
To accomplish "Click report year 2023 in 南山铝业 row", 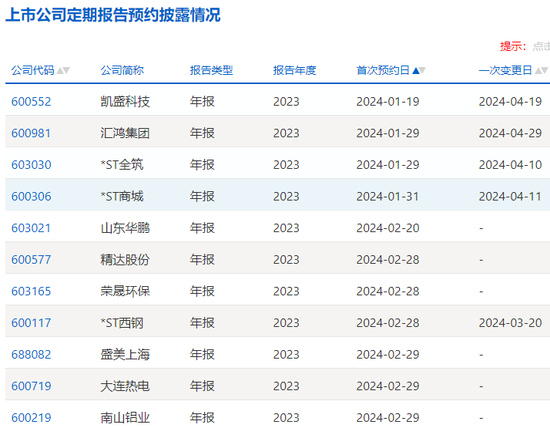I will coord(286,417).
